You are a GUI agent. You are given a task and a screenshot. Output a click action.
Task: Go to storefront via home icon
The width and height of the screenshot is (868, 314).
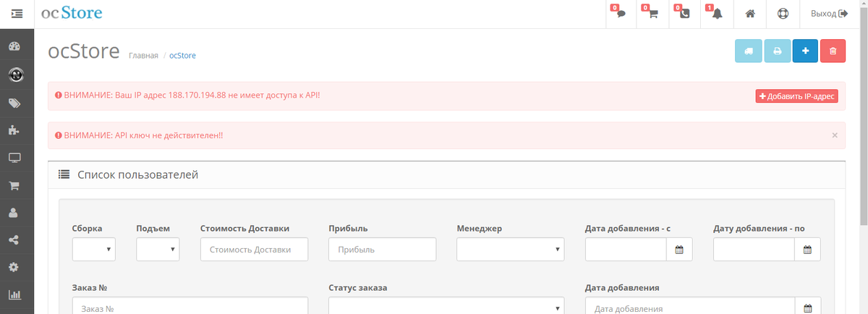pos(750,14)
